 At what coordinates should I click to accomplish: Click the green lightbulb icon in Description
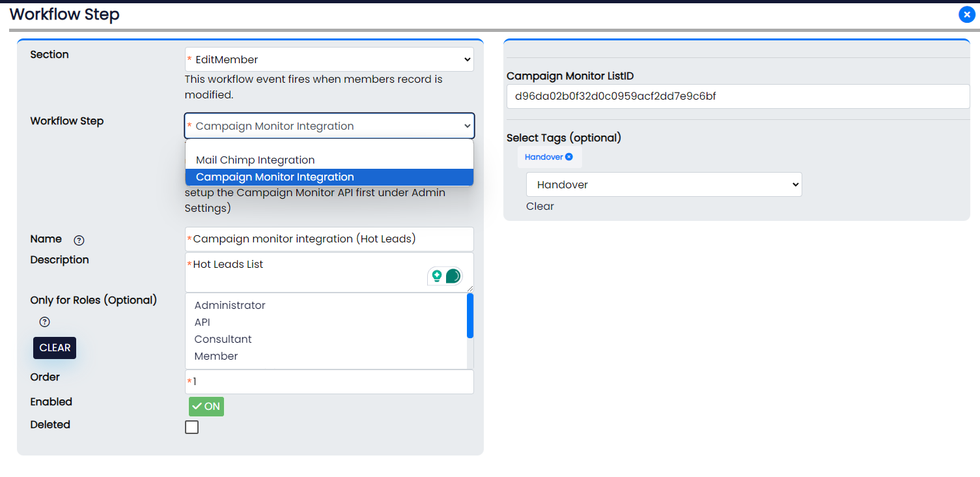[437, 276]
